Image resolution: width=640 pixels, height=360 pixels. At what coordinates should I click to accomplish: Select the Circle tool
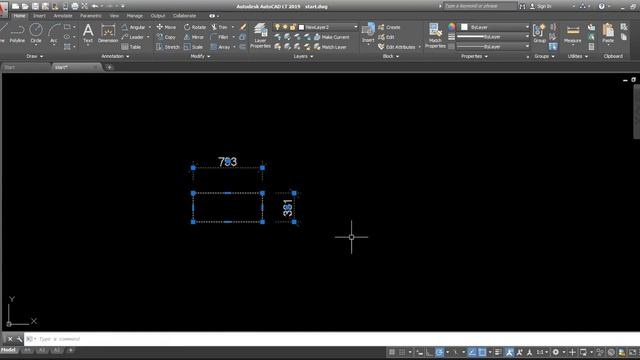[x=36, y=33]
